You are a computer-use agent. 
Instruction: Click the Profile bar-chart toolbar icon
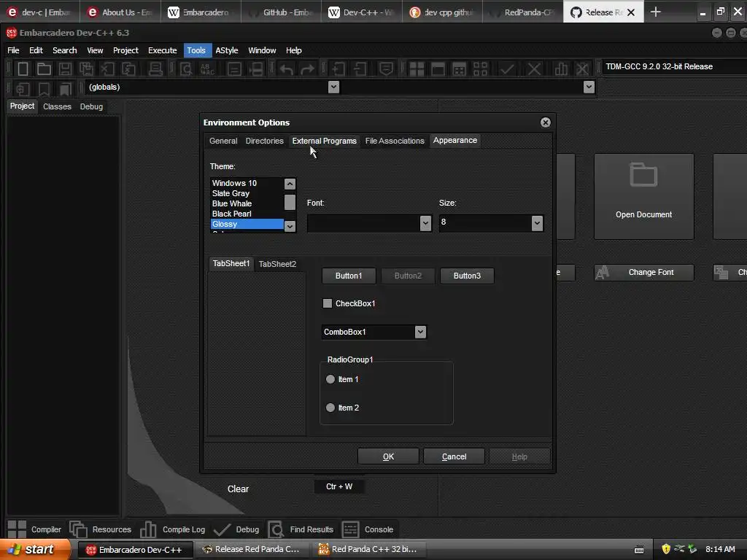tap(561, 69)
